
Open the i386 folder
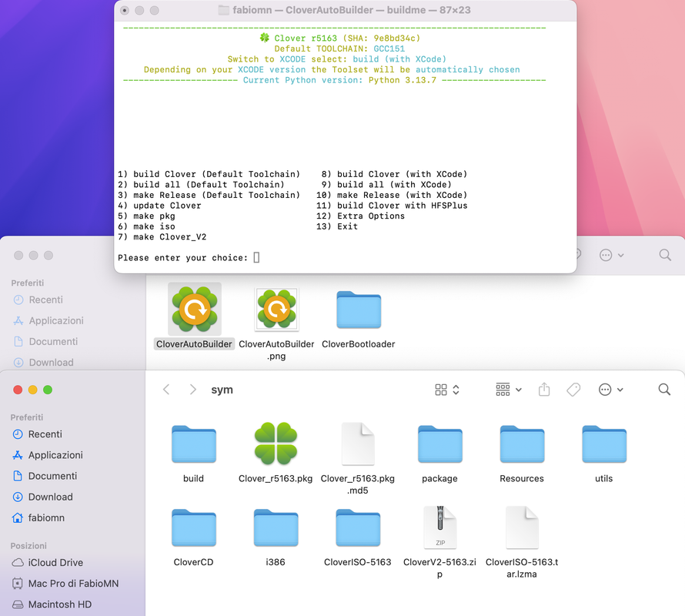[x=276, y=527]
